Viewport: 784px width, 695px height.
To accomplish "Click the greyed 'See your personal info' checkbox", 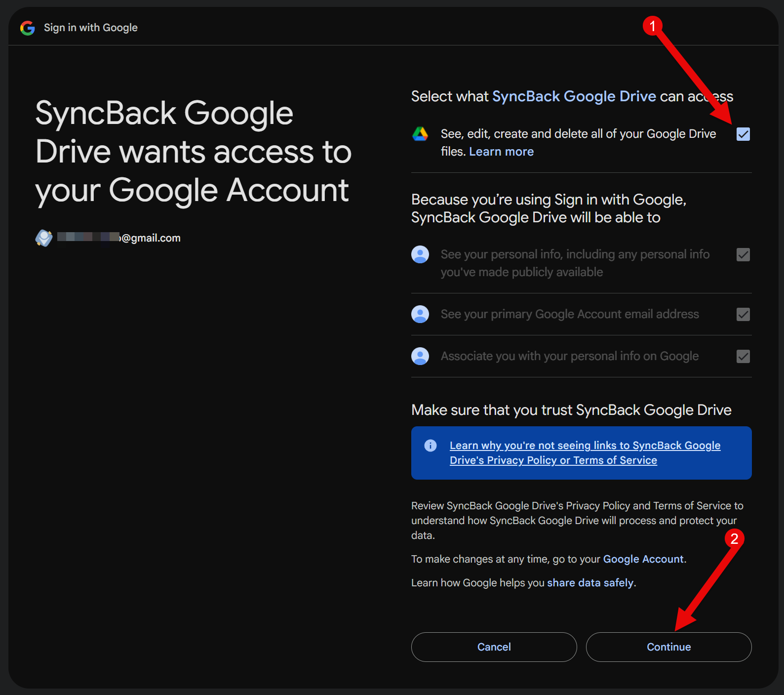I will [743, 254].
